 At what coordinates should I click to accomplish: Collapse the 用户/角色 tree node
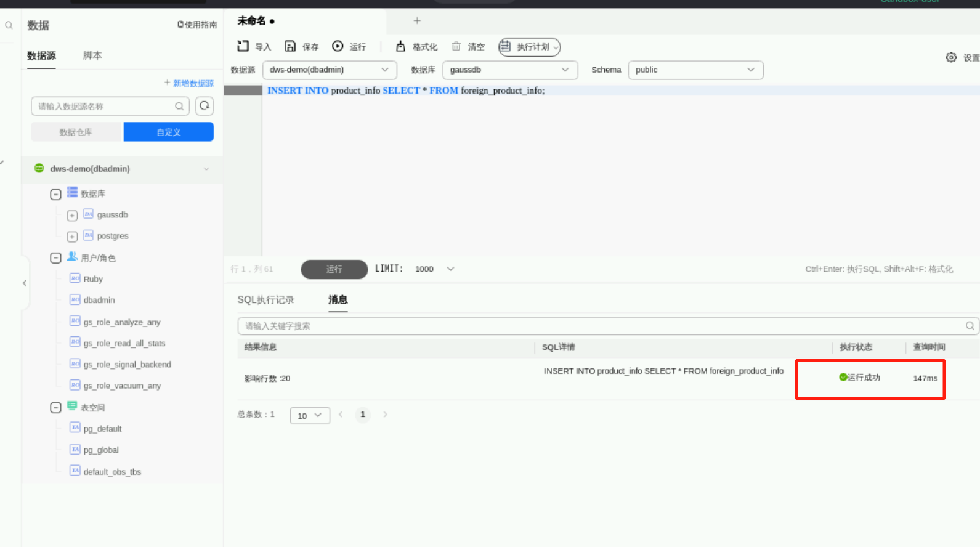click(x=55, y=258)
